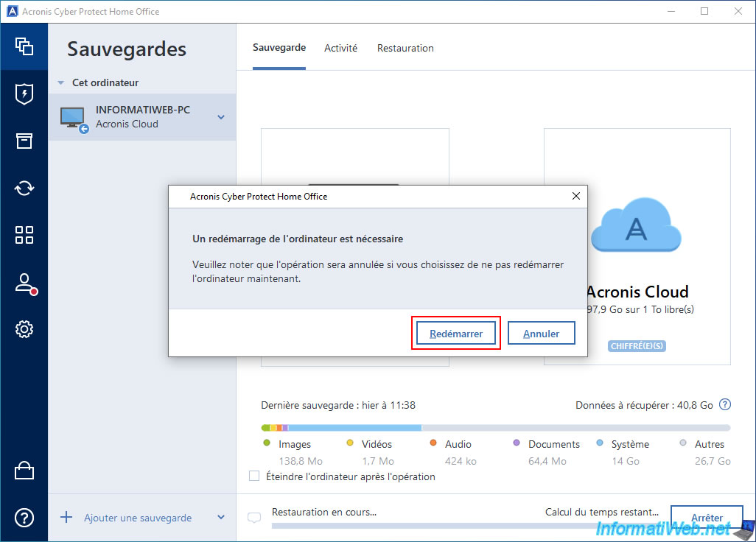This screenshot has height=542, width=756.
Task: Click the Acronis Cloud destination title
Action: pos(637,292)
